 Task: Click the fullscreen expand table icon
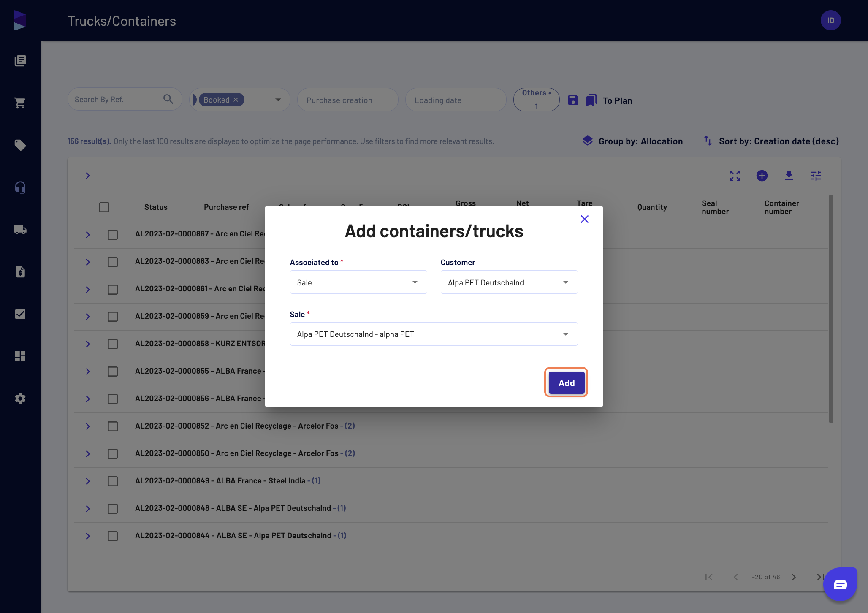(735, 176)
